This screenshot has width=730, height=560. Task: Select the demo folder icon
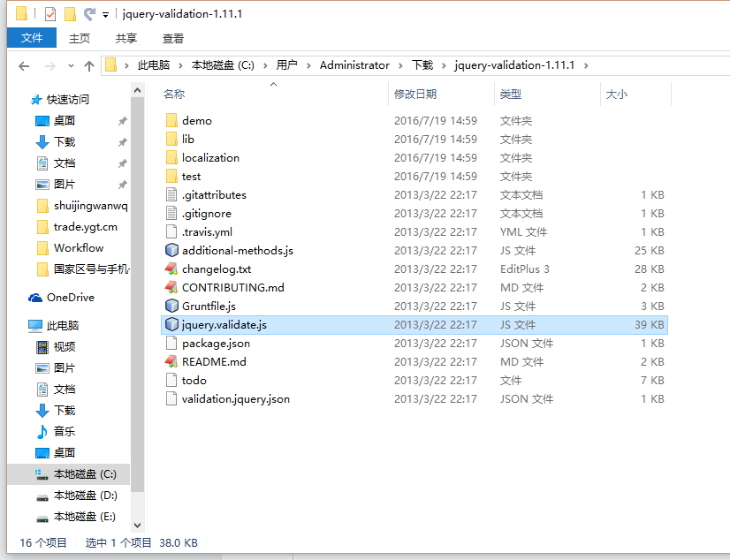point(171,120)
